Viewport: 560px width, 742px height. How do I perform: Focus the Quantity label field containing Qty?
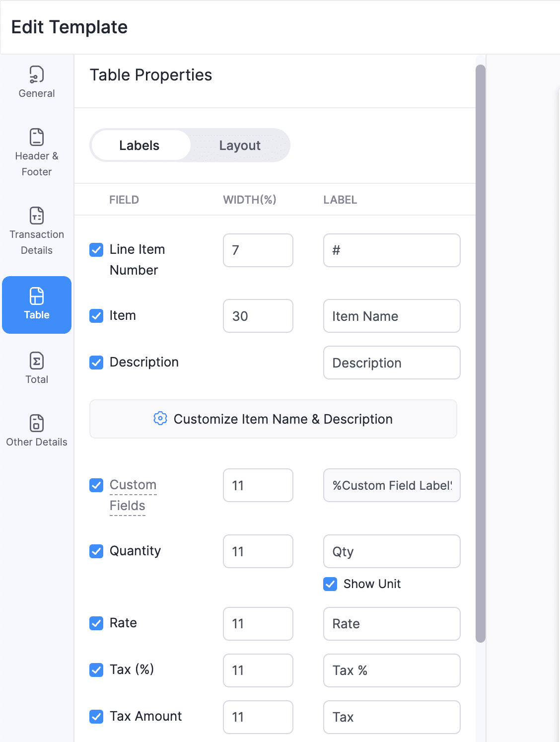pos(391,552)
